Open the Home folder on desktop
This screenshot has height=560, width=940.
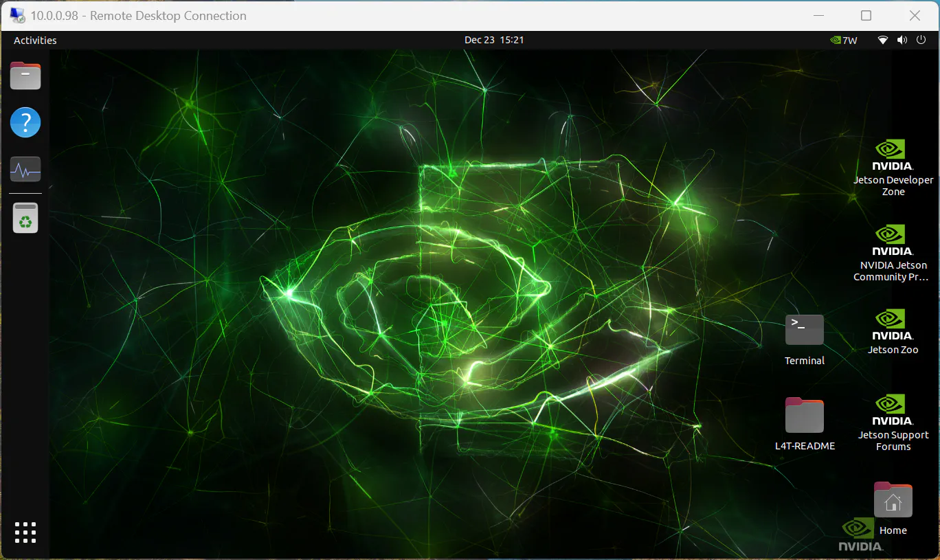click(893, 508)
